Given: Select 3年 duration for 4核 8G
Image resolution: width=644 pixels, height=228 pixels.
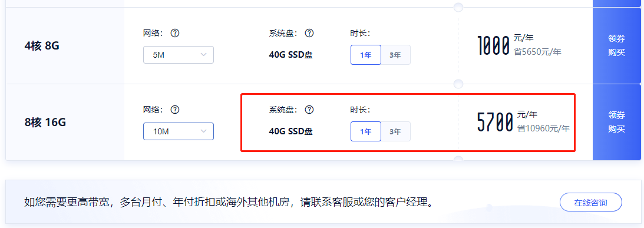Looking at the screenshot, I should tap(395, 55).
